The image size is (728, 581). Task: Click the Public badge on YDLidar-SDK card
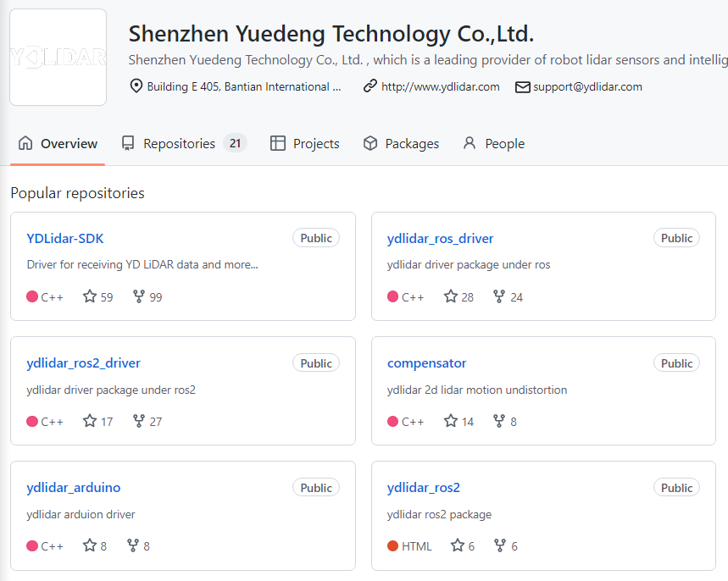click(316, 238)
